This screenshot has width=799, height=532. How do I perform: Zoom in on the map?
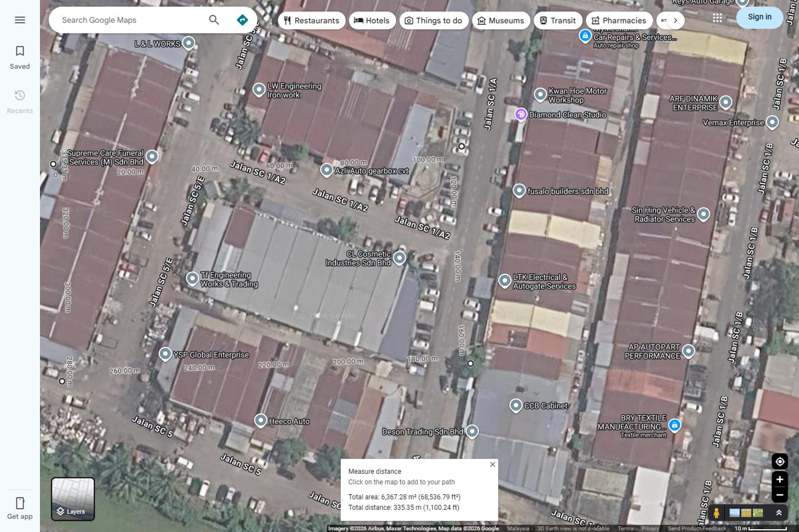pos(780,480)
